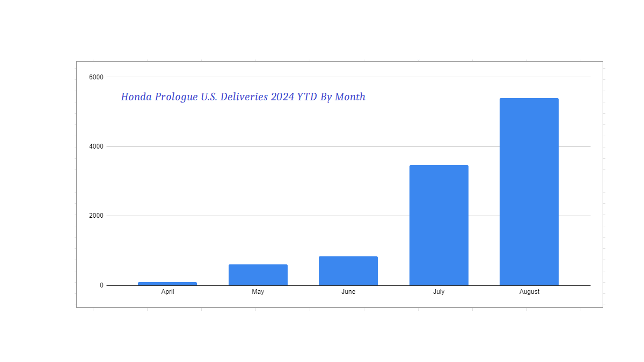This screenshot has height=362, width=644.
Task: Click the '2000' y-axis value
Action: (x=96, y=216)
